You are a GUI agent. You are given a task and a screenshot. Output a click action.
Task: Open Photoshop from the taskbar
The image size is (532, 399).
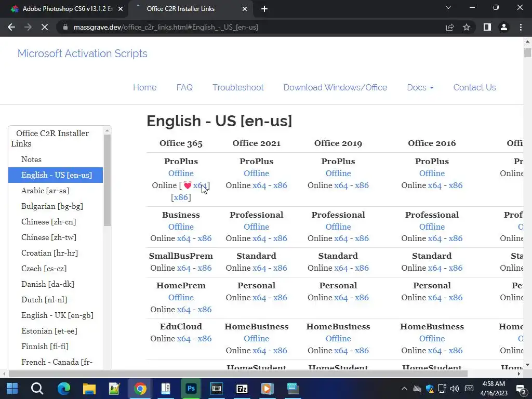point(191,389)
